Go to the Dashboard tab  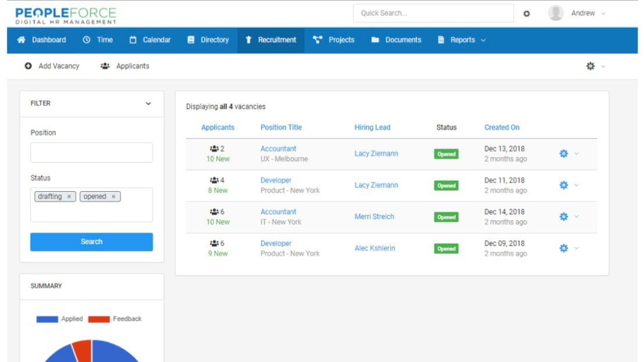(x=41, y=40)
